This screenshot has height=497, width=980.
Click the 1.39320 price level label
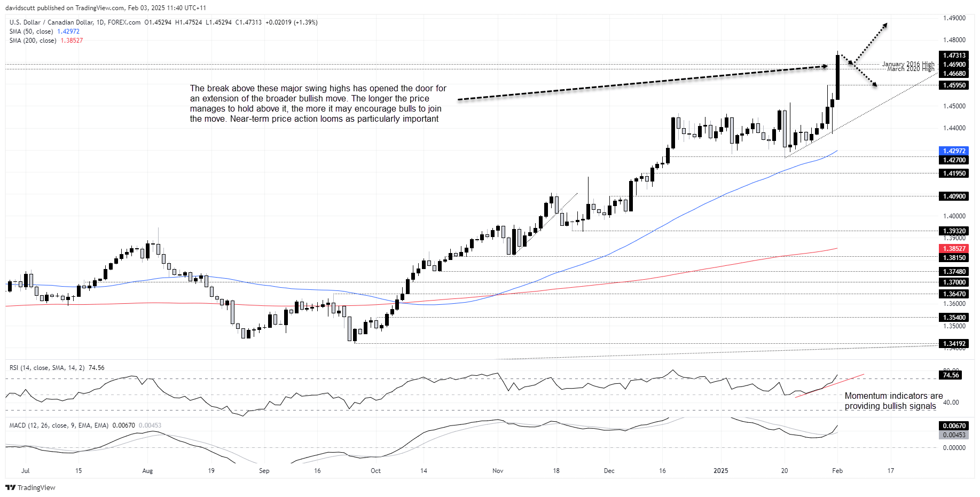953,231
